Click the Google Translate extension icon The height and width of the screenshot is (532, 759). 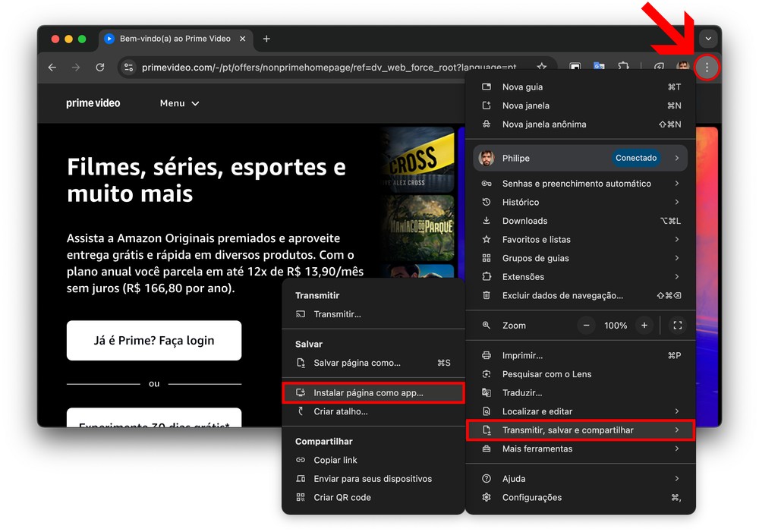tap(599, 67)
